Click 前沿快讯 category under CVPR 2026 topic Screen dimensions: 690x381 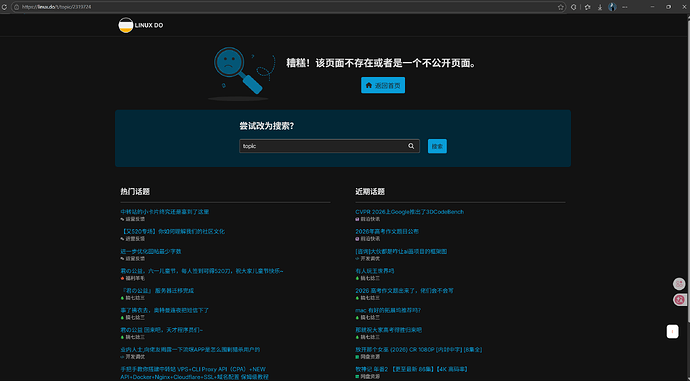(x=367, y=219)
